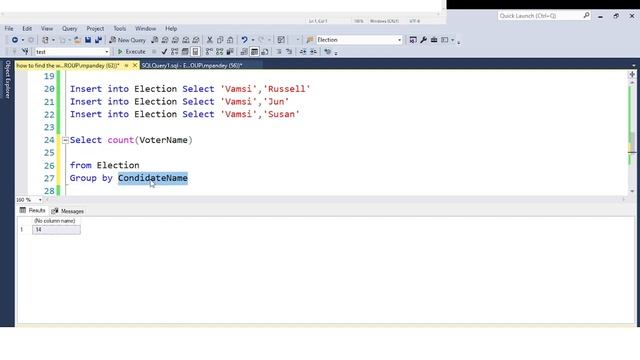Click the Open File folder icon

[x=77, y=40]
